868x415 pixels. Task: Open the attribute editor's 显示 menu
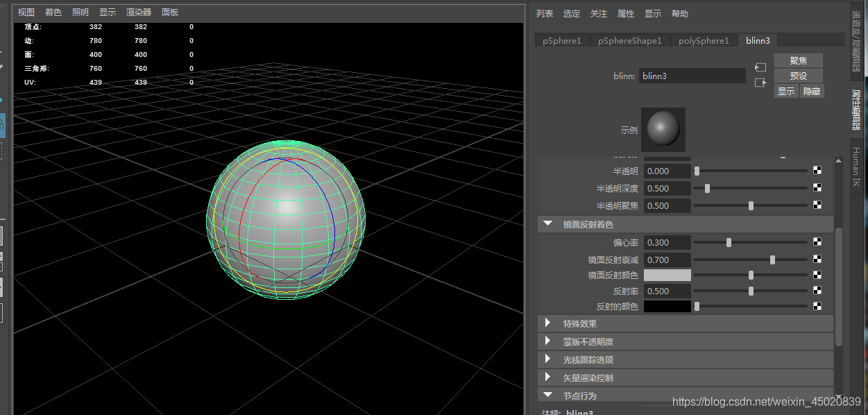[653, 14]
